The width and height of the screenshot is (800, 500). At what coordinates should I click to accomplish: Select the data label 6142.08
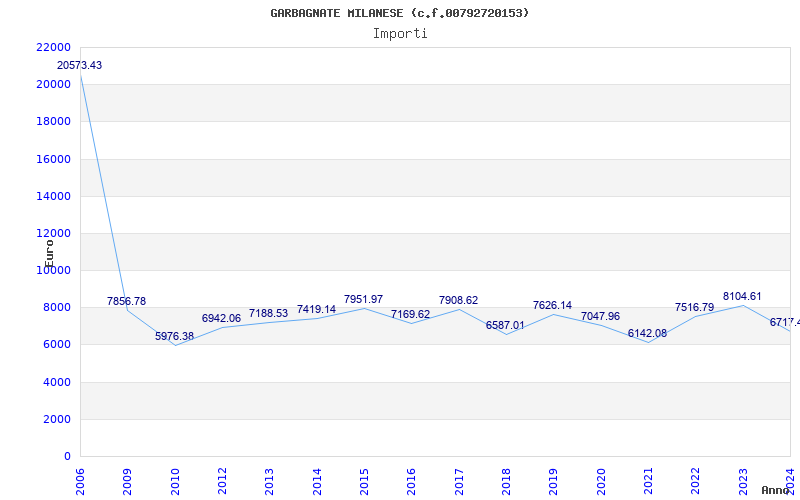coord(647,333)
